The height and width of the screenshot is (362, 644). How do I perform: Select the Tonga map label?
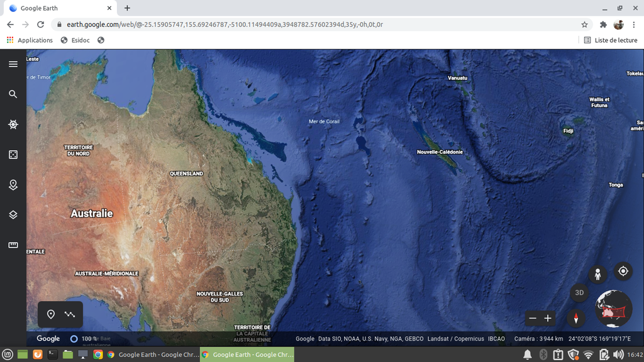tap(616, 185)
